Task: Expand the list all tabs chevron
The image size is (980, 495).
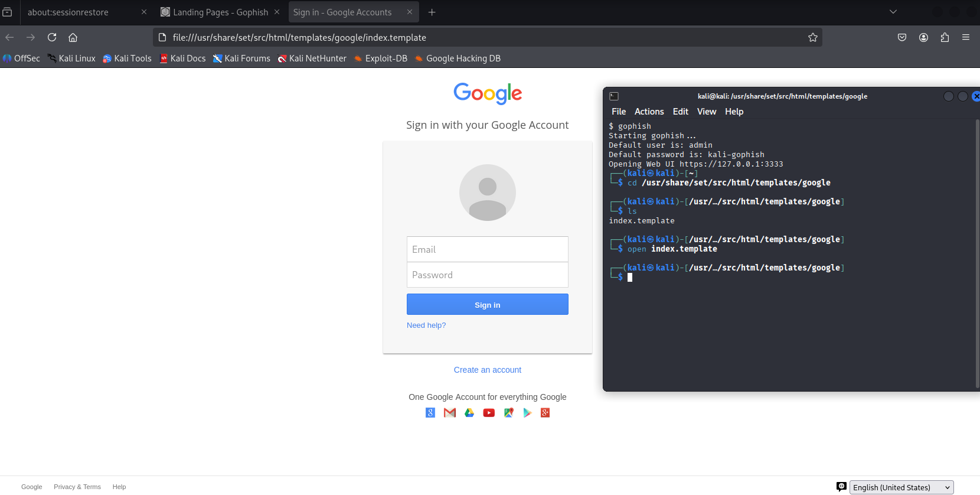Action: [893, 12]
